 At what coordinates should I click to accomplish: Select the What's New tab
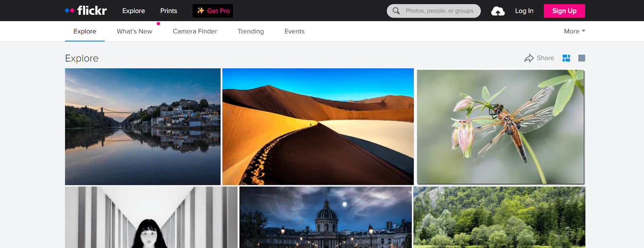(x=134, y=31)
